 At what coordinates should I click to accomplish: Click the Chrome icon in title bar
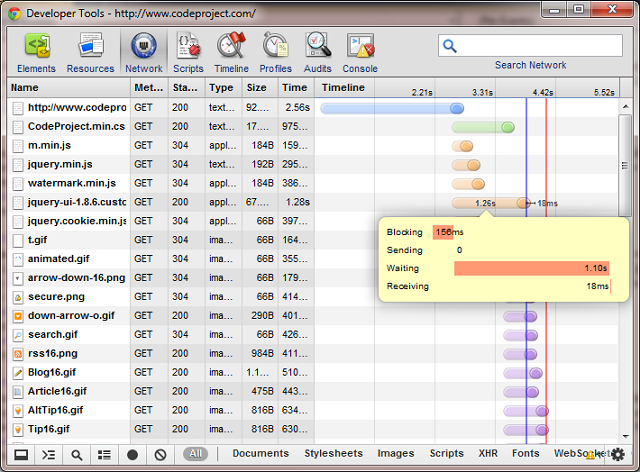pyautogui.click(x=15, y=14)
